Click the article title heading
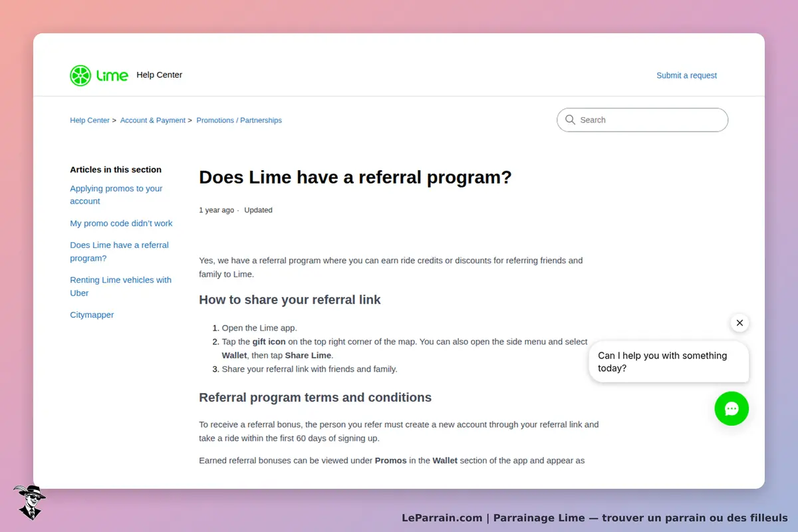Viewport: 798px width, 532px height. click(355, 178)
